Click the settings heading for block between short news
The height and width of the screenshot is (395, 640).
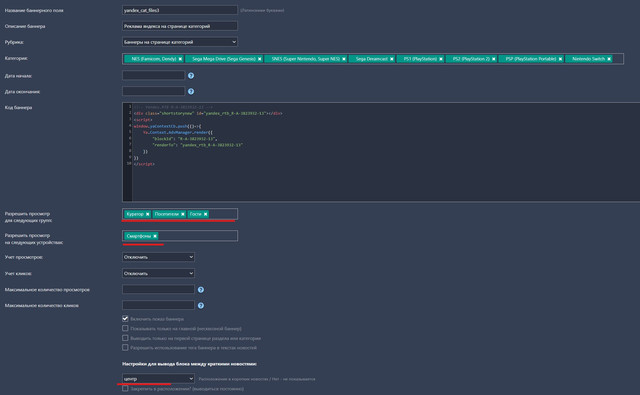point(189,364)
